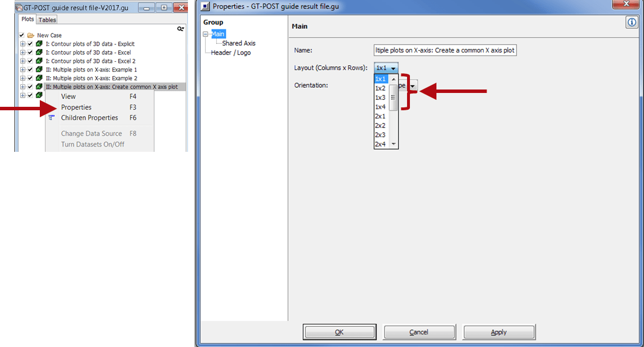Select 2x3 layout option

click(x=382, y=135)
